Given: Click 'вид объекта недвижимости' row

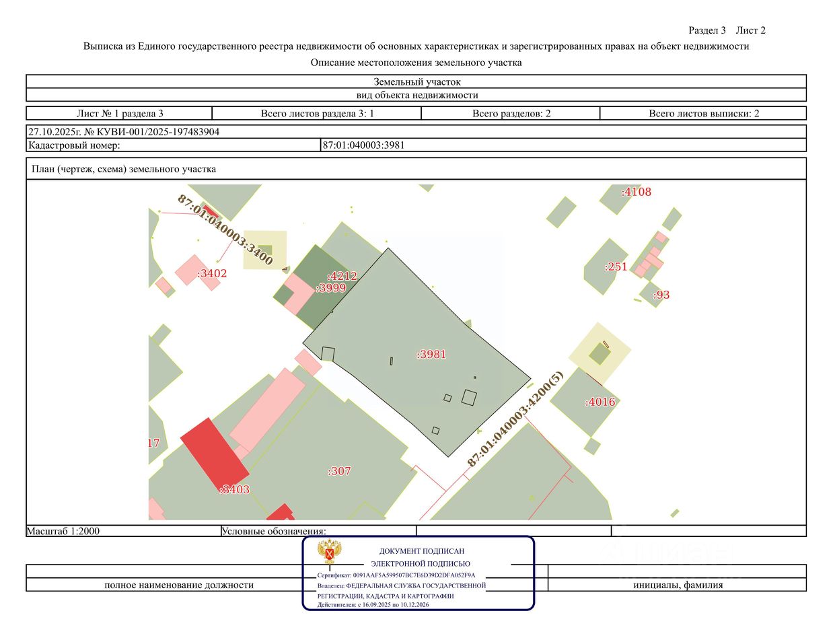Looking at the screenshot, I should point(416,95).
